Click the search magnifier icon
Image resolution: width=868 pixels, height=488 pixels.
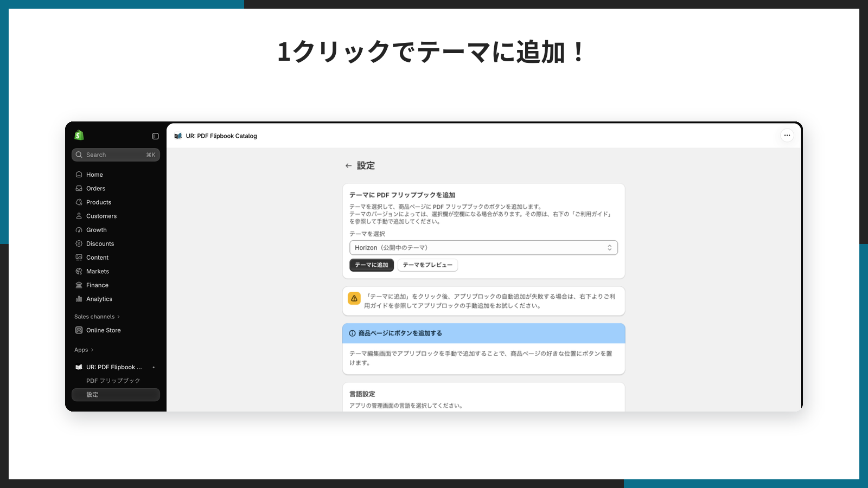[79, 155]
